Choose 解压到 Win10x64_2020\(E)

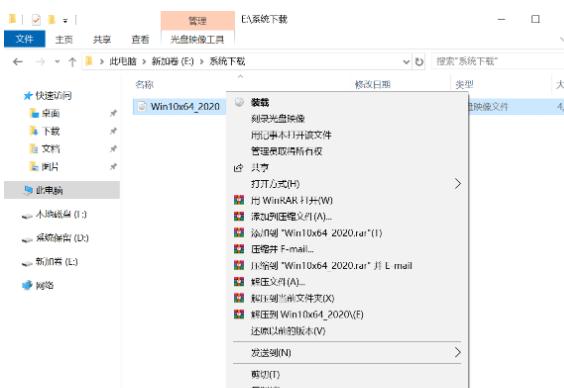[307, 314]
